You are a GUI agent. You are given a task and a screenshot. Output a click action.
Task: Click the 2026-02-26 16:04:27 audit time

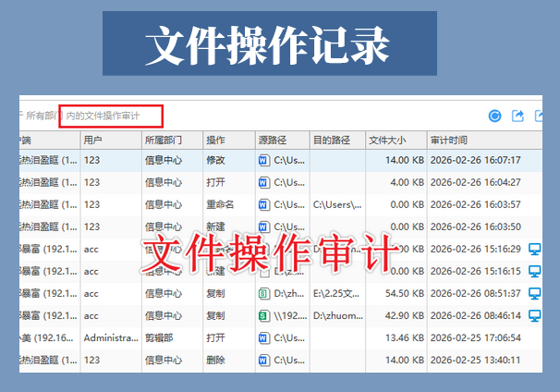[x=475, y=182]
